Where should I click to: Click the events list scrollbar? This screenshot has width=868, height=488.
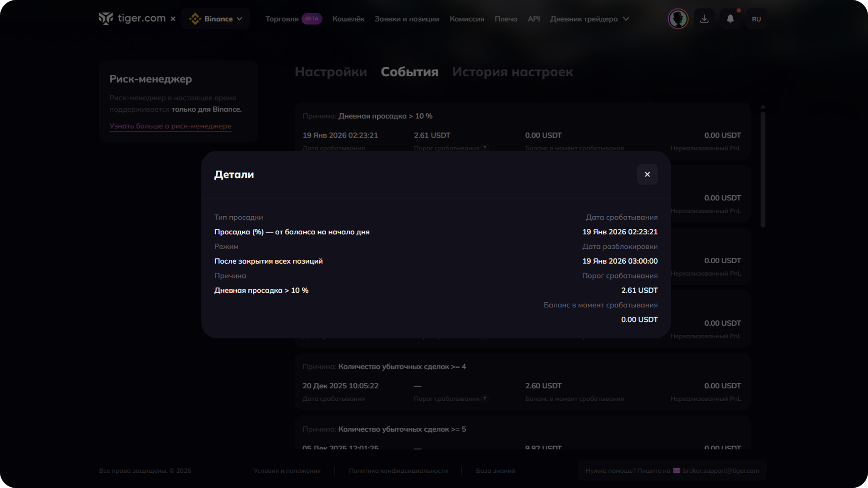coord(762,169)
